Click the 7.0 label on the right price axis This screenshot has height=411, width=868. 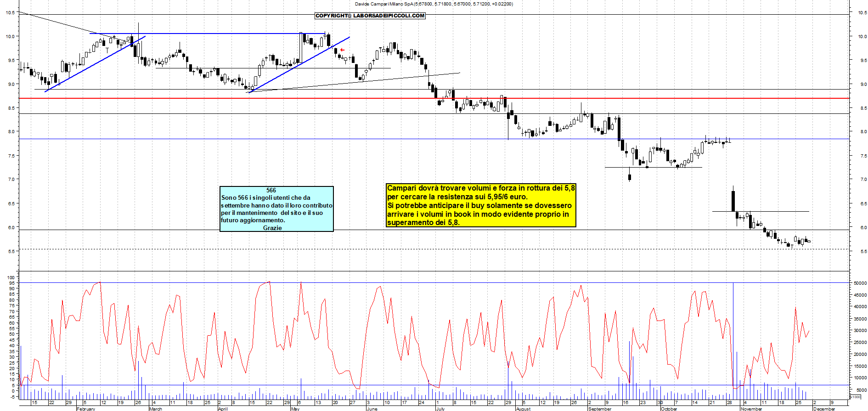coord(863,180)
